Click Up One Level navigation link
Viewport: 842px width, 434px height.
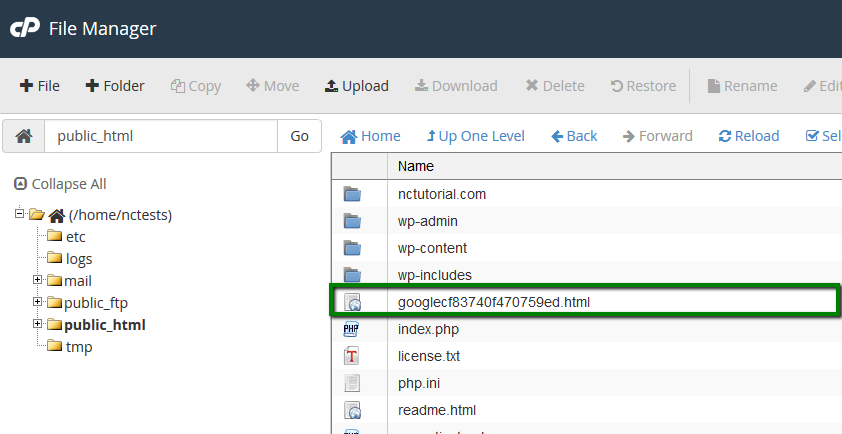pos(475,136)
